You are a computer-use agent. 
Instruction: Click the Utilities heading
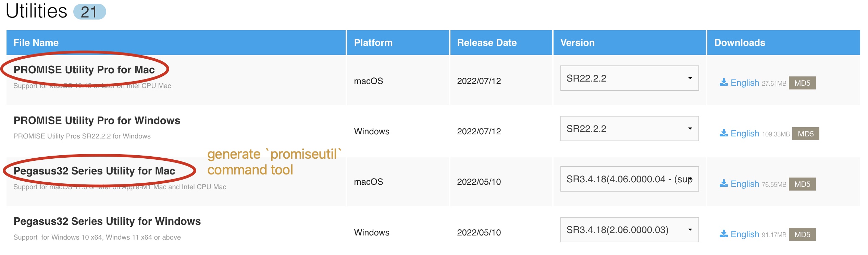click(x=37, y=11)
